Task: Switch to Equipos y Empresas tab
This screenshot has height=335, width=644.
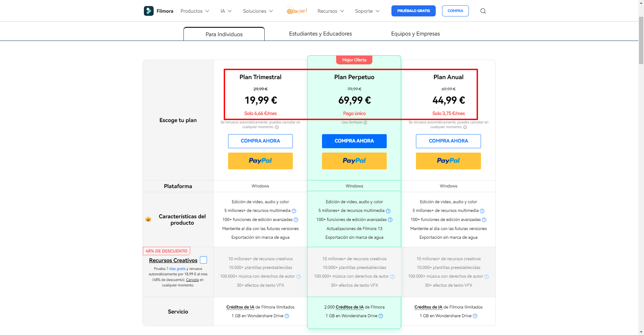Action: point(415,34)
